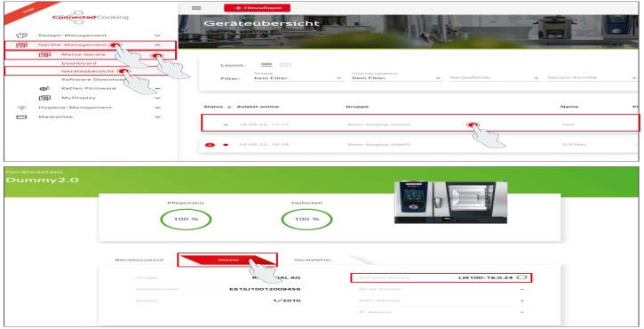The width and height of the screenshot is (644, 329).
Task: Click the Mediathek icon
Action: 21,117
